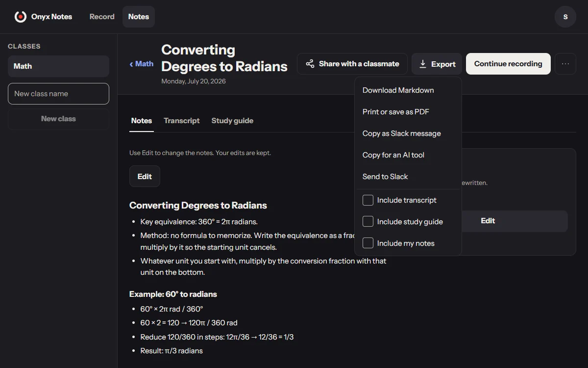Open the user avatar S menu
The height and width of the screenshot is (368, 588).
tap(565, 17)
